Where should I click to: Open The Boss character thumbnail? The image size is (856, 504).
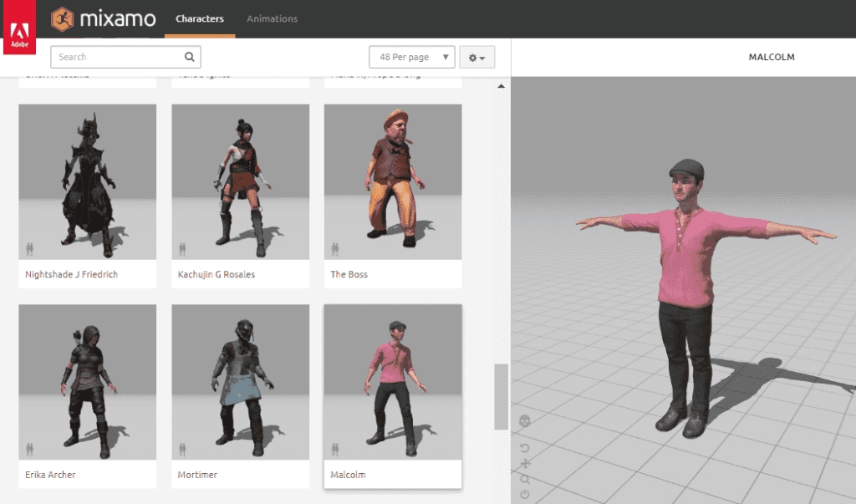point(392,180)
